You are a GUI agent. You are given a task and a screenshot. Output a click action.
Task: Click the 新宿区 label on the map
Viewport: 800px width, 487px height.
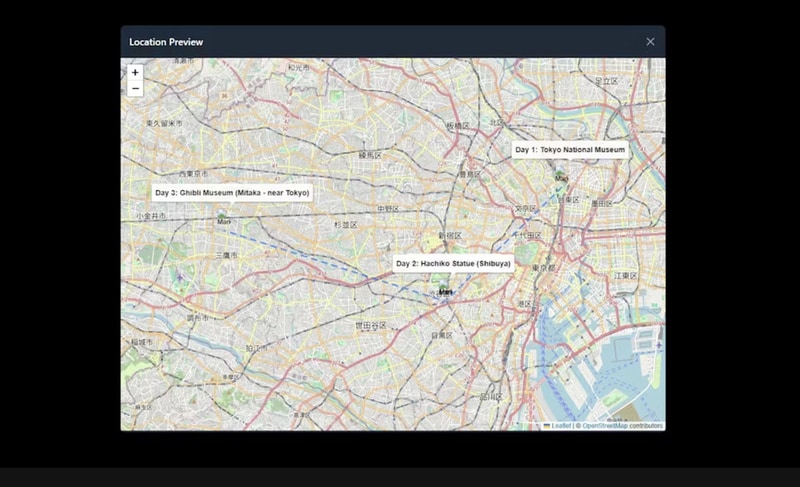[x=448, y=236]
